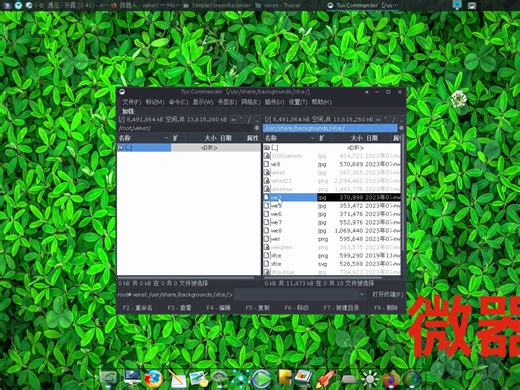Switch to veket - Thunar in top taskbar

pyautogui.click(x=279, y=5)
